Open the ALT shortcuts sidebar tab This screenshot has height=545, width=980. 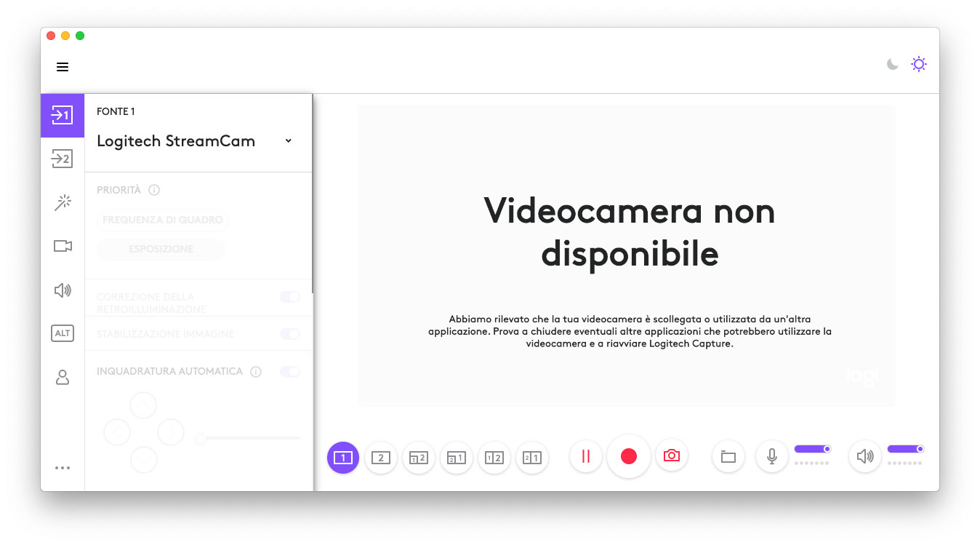coord(63,333)
